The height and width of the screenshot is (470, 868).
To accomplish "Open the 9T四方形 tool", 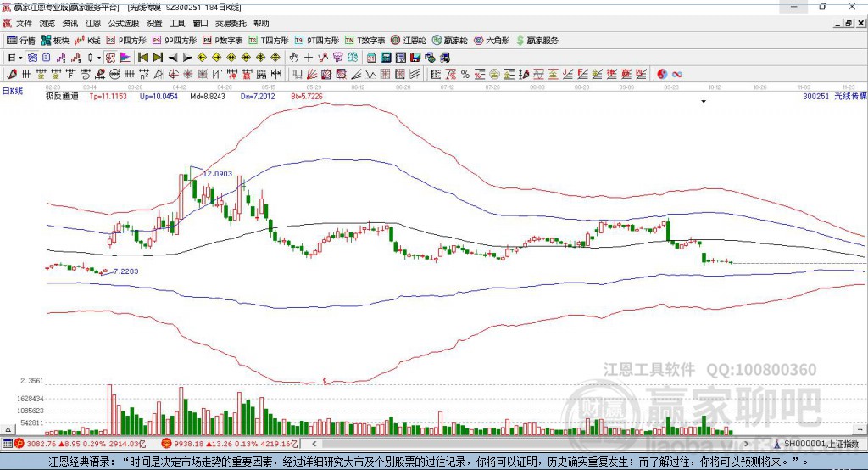I will tap(317, 41).
